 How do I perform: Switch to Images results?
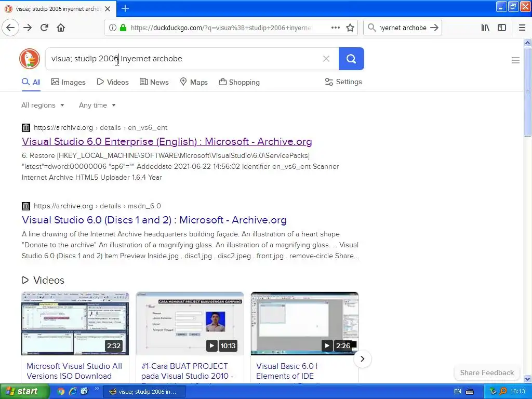click(x=68, y=82)
